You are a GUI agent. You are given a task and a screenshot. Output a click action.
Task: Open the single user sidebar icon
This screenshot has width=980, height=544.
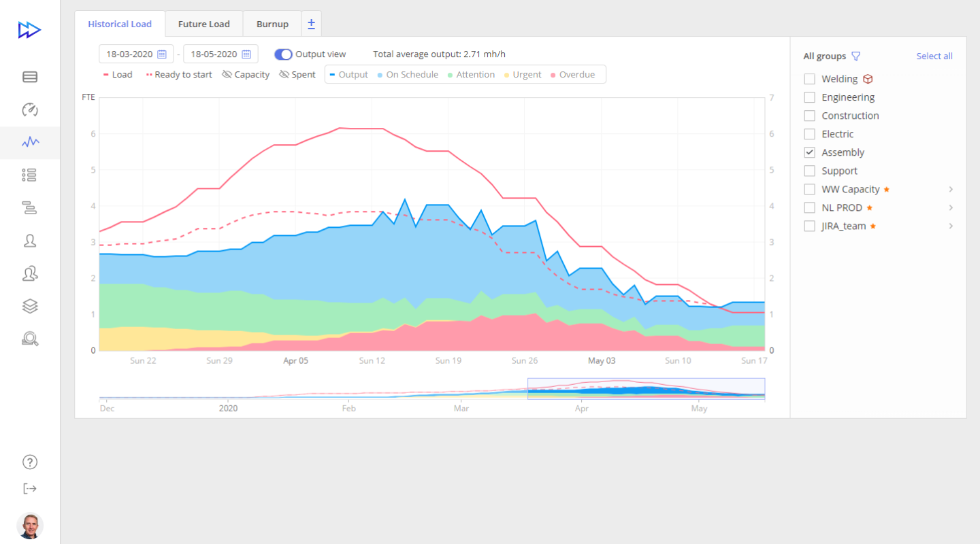[29, 241]
